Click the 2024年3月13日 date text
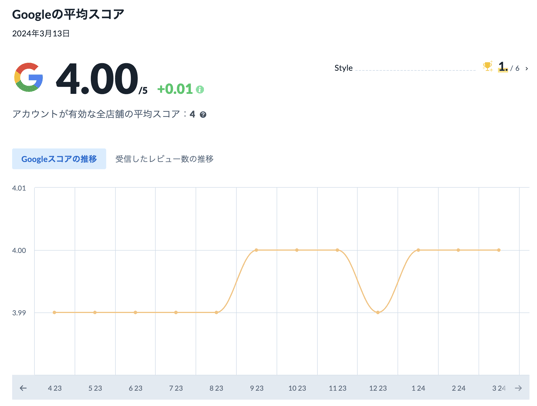 pos(41,34)
